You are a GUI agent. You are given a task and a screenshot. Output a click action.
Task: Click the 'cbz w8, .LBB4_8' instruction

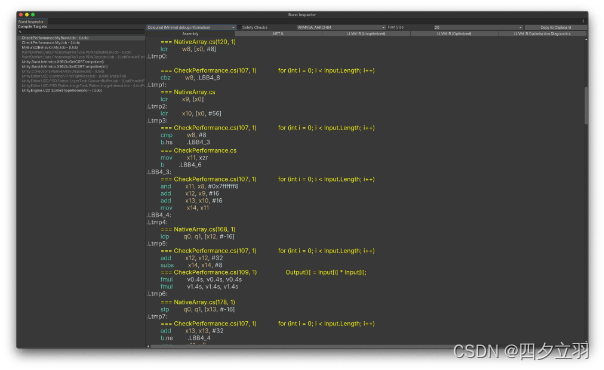(x=190, y=77)
